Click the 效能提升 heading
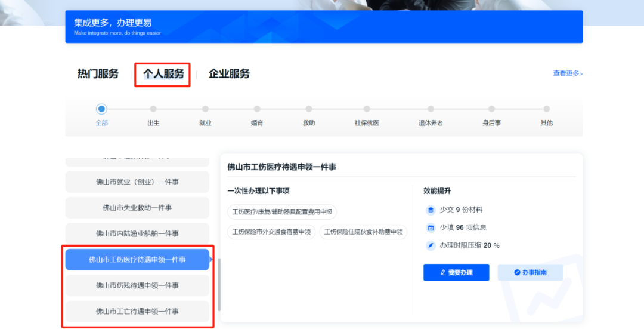Image resolution: width=644 pixels, height=329 pixels. 437,191
